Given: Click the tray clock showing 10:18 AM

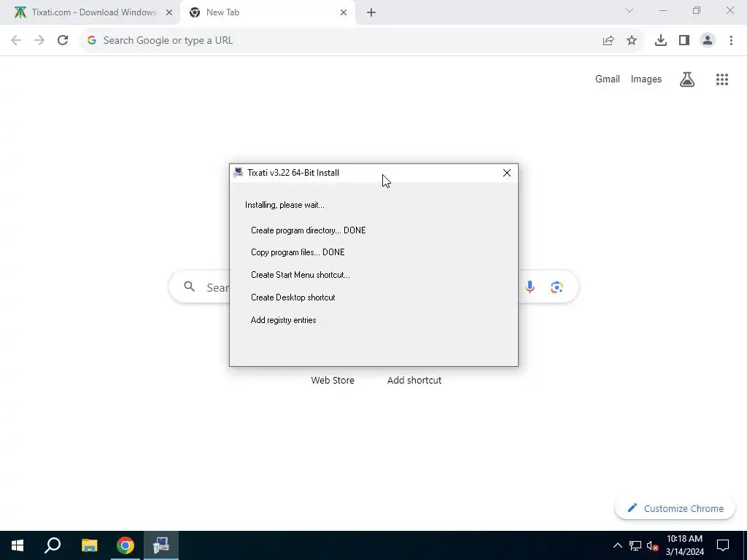Looking at the screenshot, I should click(x=684, y=545).
